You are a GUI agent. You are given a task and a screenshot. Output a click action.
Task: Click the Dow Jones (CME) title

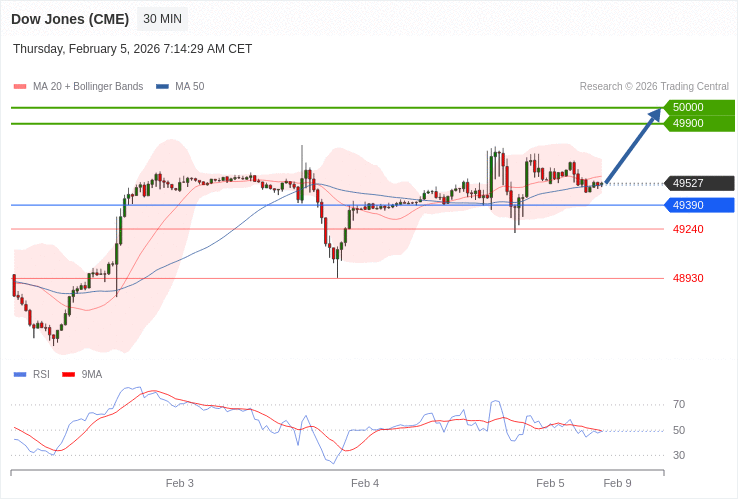[70, 19]
